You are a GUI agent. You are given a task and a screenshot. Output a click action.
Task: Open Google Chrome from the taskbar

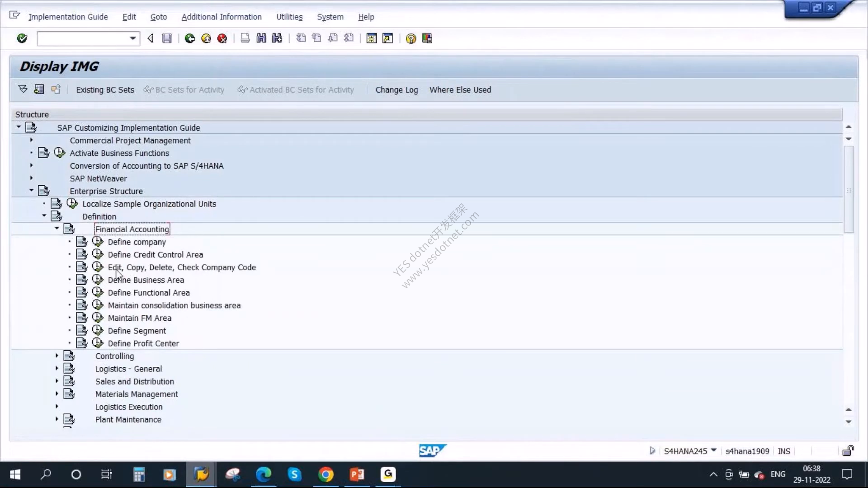click(x=325, y=474)
